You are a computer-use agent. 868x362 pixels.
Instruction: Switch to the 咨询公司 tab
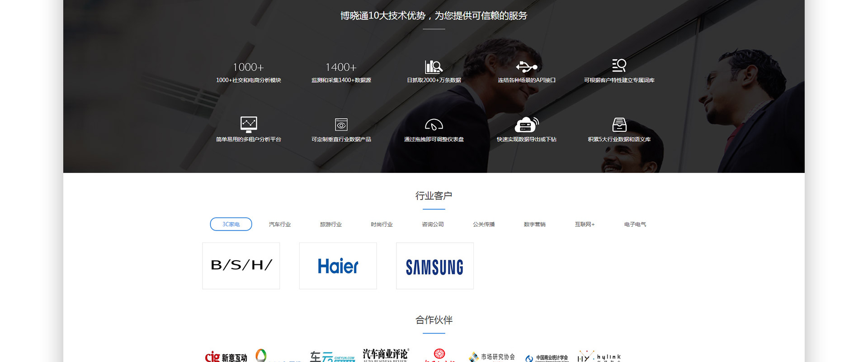coord(433,224)
